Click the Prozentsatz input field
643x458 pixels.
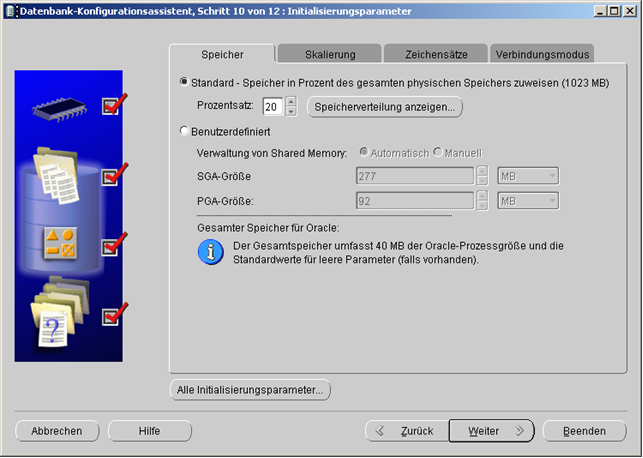(x=273, y=107)
